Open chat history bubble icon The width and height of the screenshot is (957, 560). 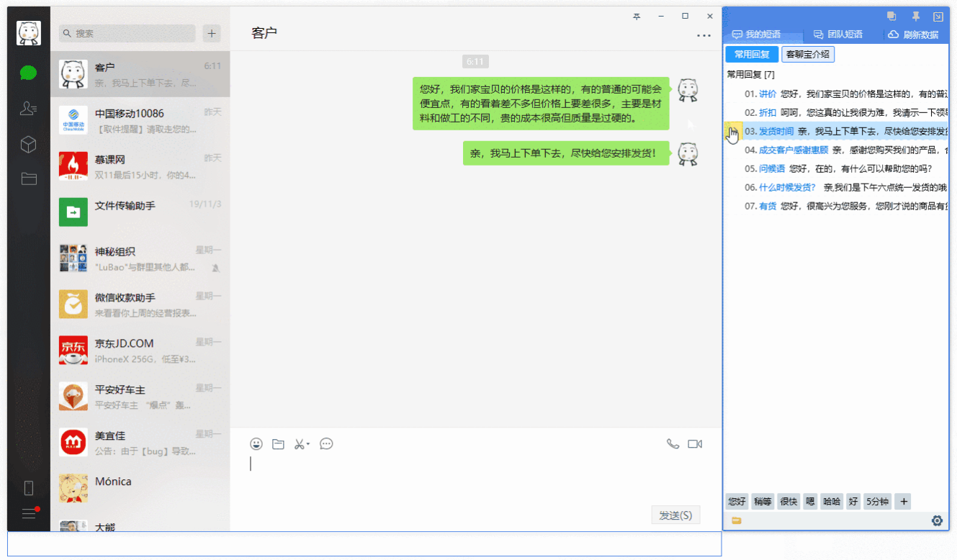pyautogui.click(x=326, y=444)
